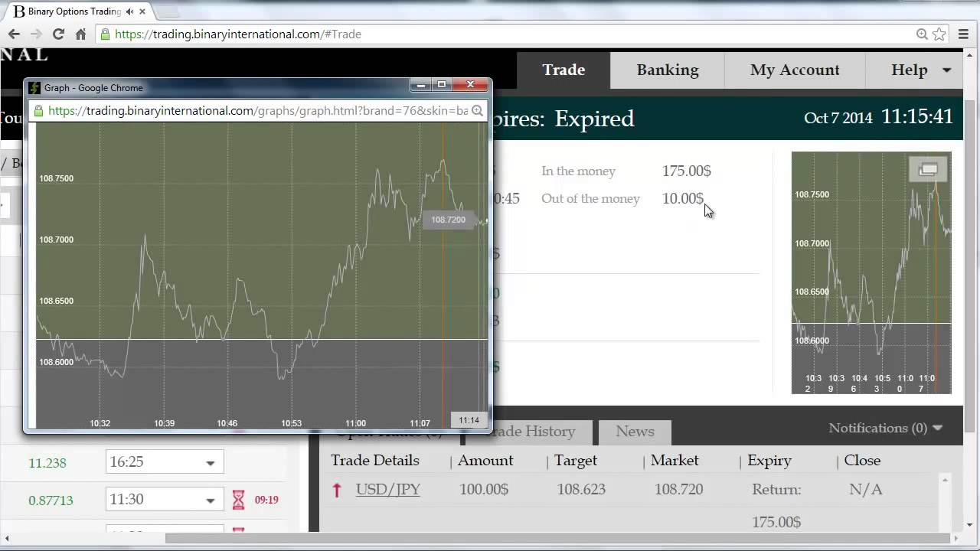Click the 0.87713 rate value

(x=51, y=500)
